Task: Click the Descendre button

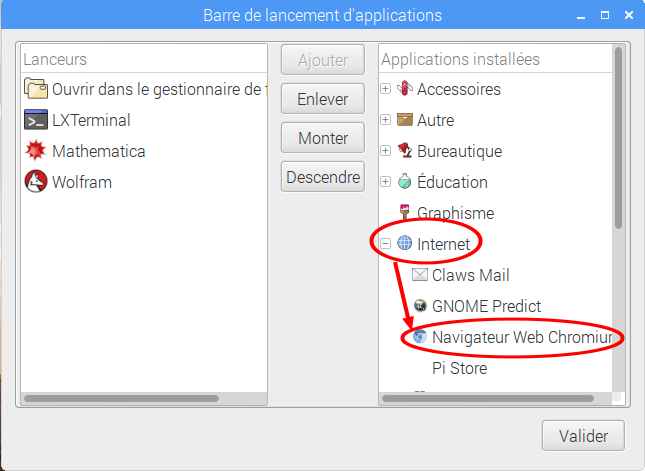Action: pyautogui.click(x=323, y=177)
